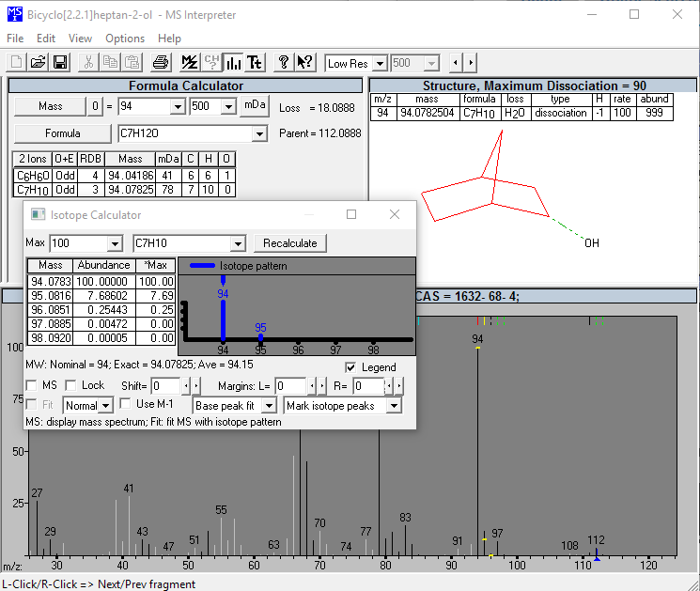This screenshot has width=700, height=591.
Task: Click the toolbar left arrow button
Action: pos(456,63)
